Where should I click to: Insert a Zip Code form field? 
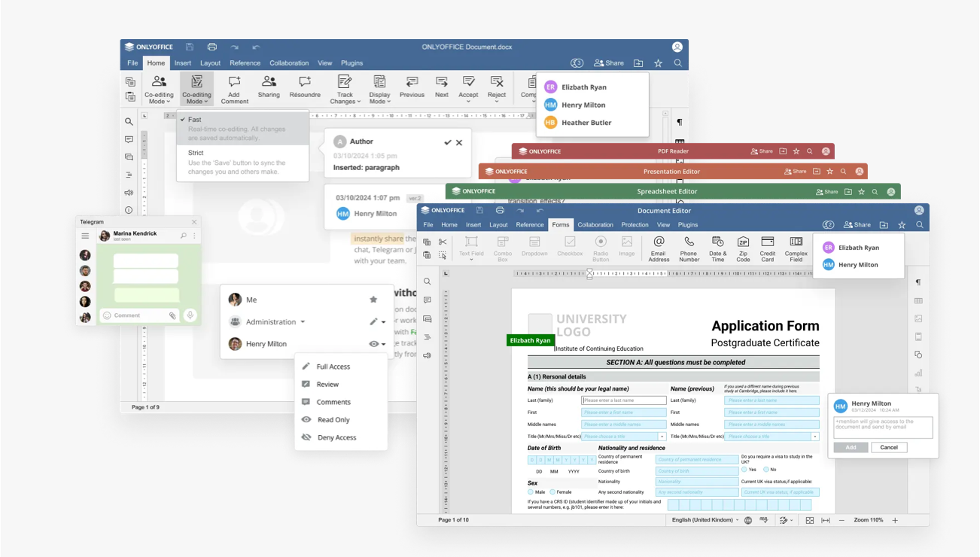[x=743, y=248]
